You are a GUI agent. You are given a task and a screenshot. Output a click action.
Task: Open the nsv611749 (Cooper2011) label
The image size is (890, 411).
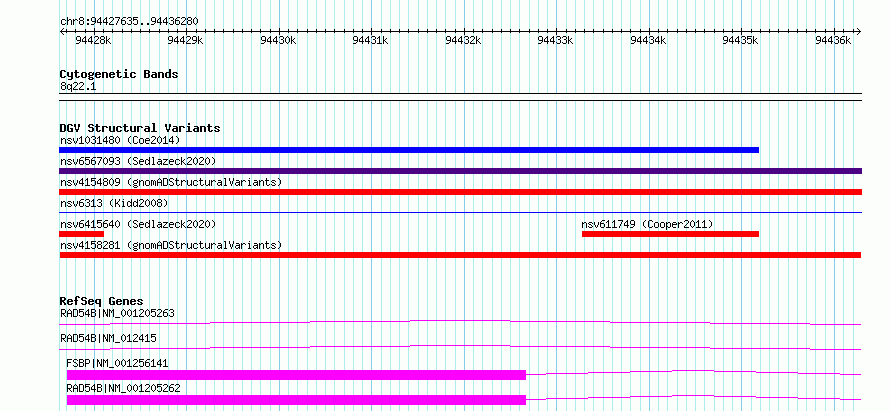tap(647, 224)
